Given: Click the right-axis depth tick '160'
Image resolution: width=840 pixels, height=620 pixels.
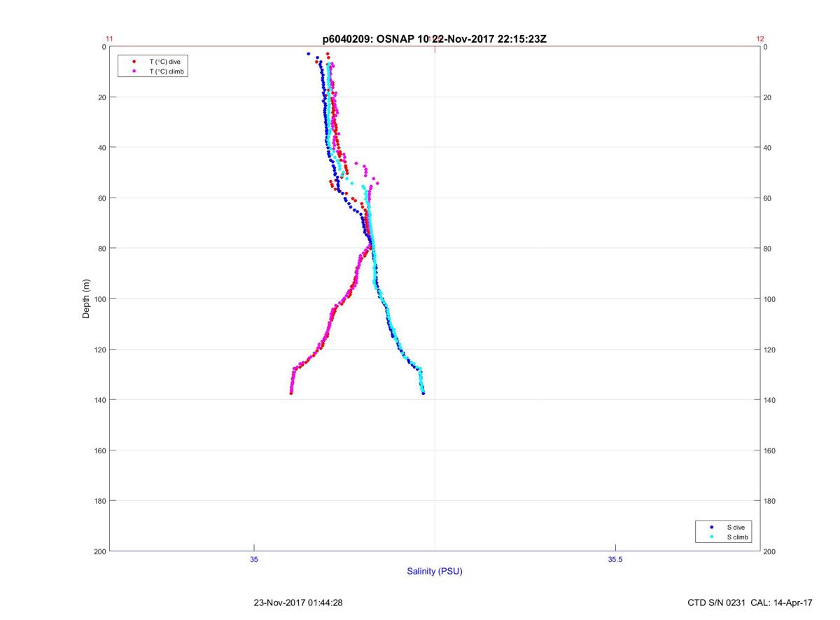Looking at the screenshot, I should [x=770, y=450].
